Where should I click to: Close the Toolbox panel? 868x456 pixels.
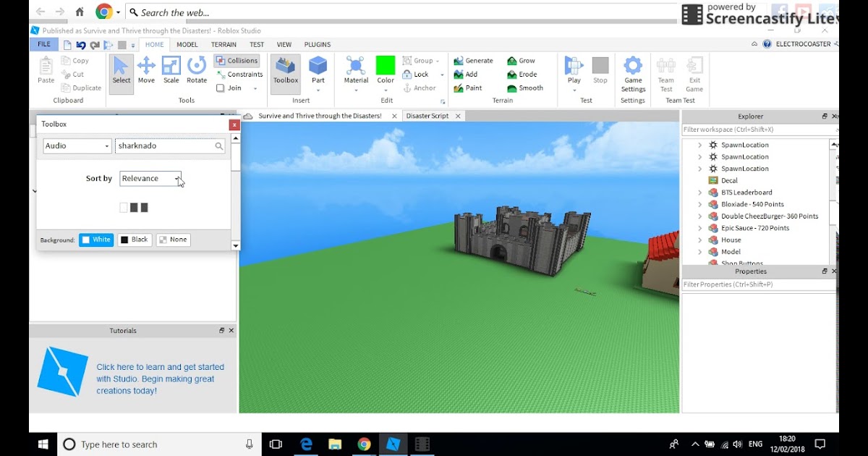click(234, 124)
